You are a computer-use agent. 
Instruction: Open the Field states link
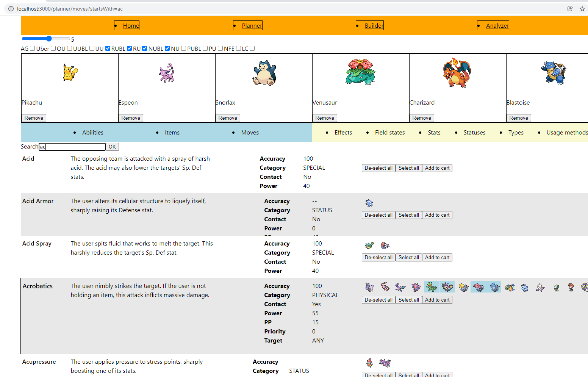pos(390,132)
